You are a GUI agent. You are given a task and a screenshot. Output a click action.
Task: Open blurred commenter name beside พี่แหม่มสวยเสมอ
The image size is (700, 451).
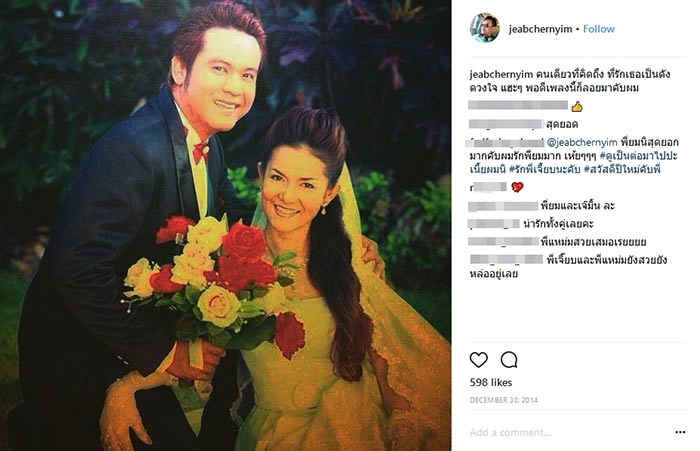point(504,242)
